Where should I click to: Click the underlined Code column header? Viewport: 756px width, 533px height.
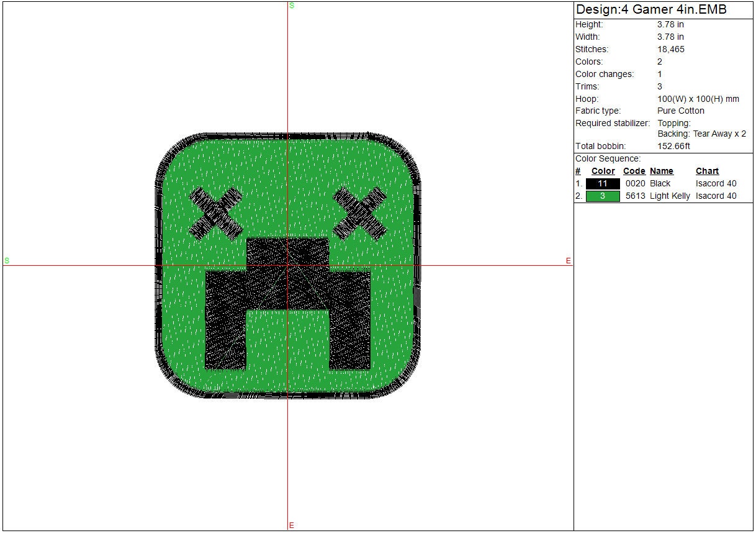click(x=634, y=171)
